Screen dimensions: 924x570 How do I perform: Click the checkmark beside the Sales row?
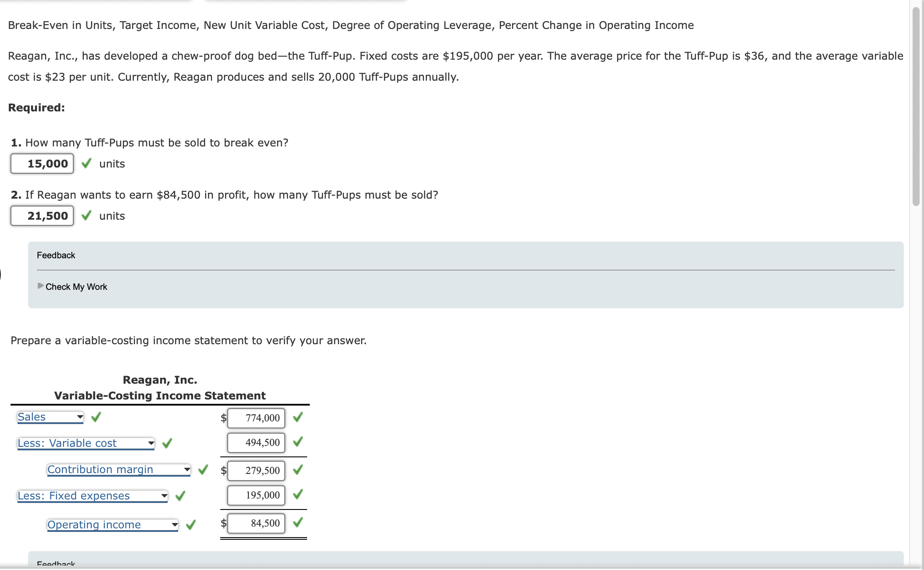(97, 417)
